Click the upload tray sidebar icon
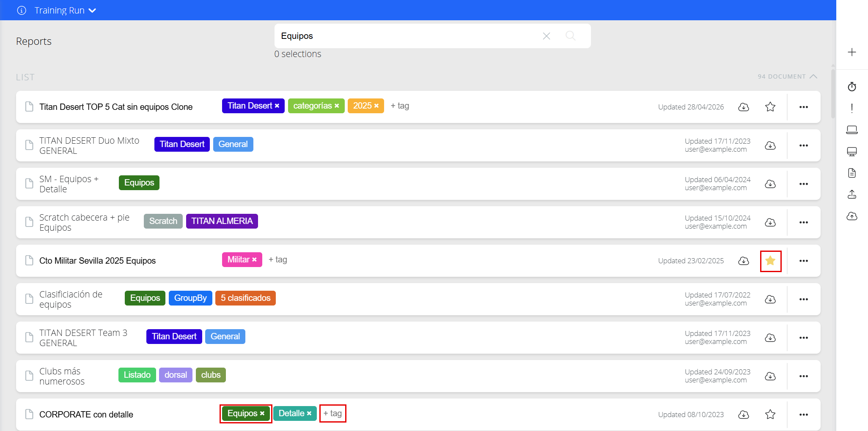 852,194
